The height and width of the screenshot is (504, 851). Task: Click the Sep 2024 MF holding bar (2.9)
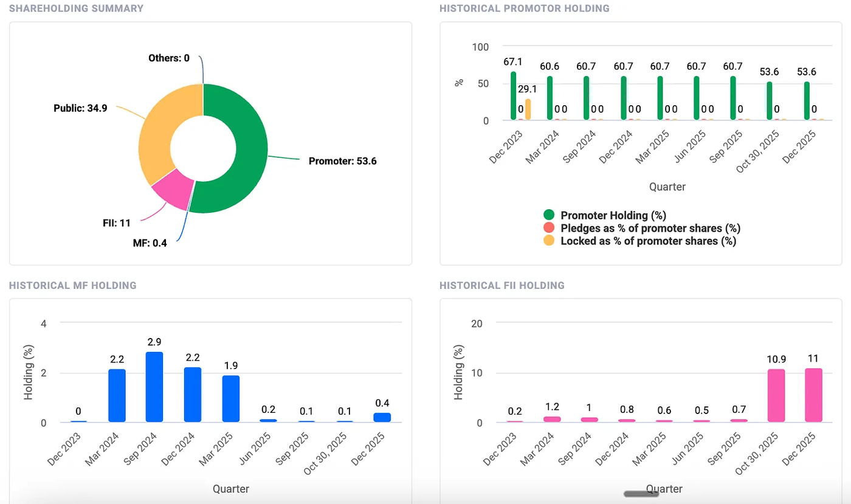pos(154,387)
